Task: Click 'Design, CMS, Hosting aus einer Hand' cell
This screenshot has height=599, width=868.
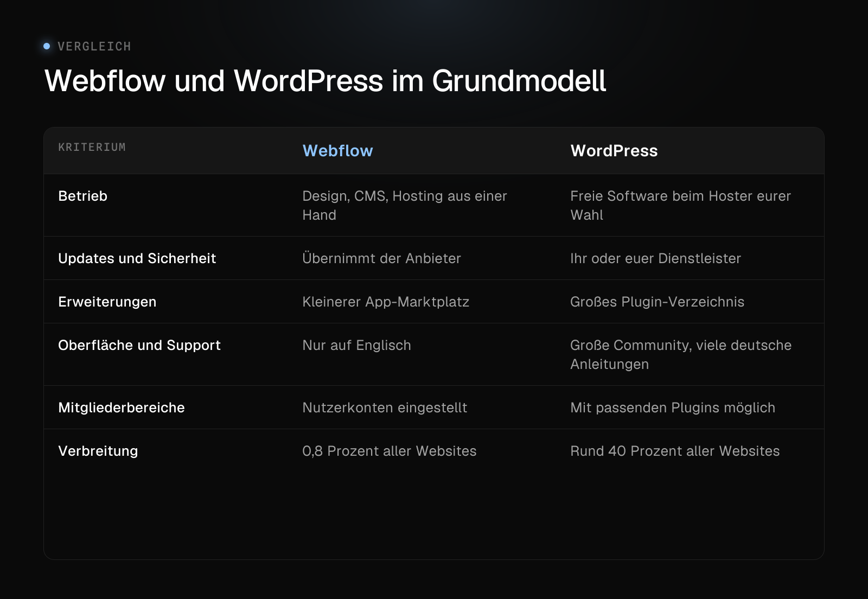Action: click(404, 206)
